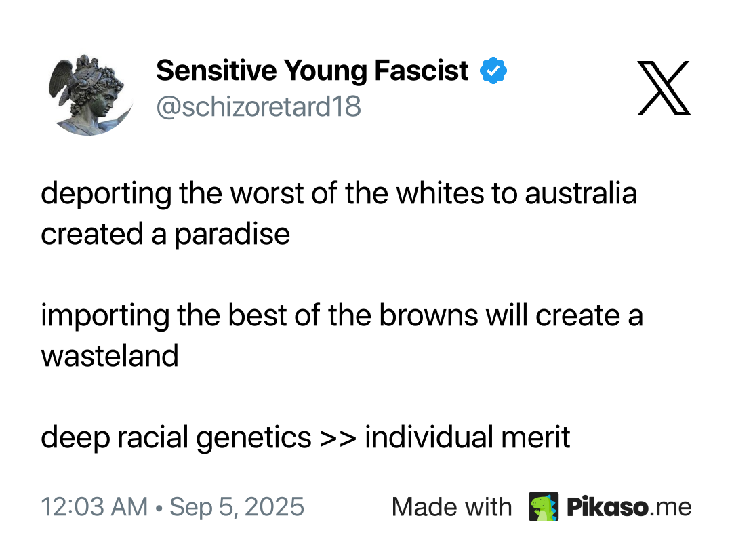The image size is (732, 560).
Task: Click the green dinosaur Pikaso icon
Action: point(544,507)
